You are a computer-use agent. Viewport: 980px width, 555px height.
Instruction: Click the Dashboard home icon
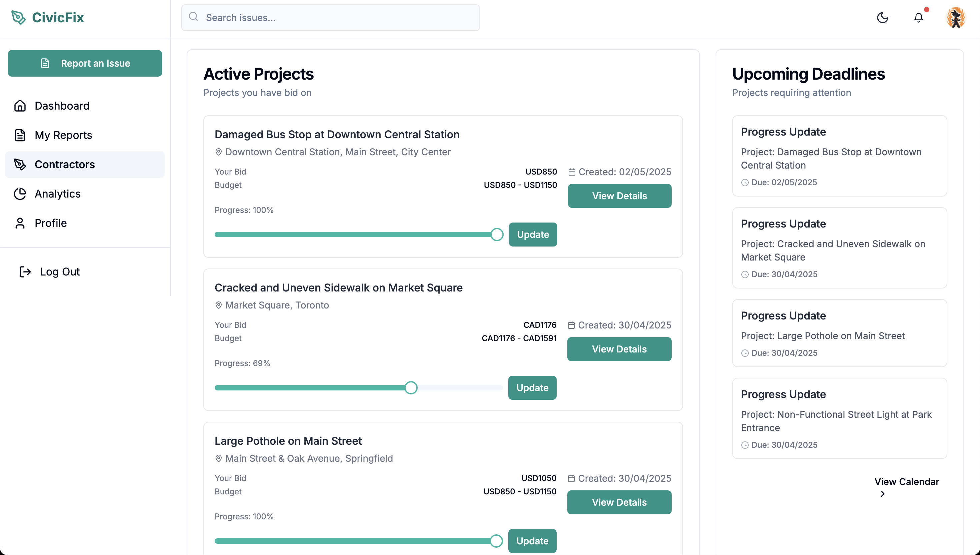(20, 106)
